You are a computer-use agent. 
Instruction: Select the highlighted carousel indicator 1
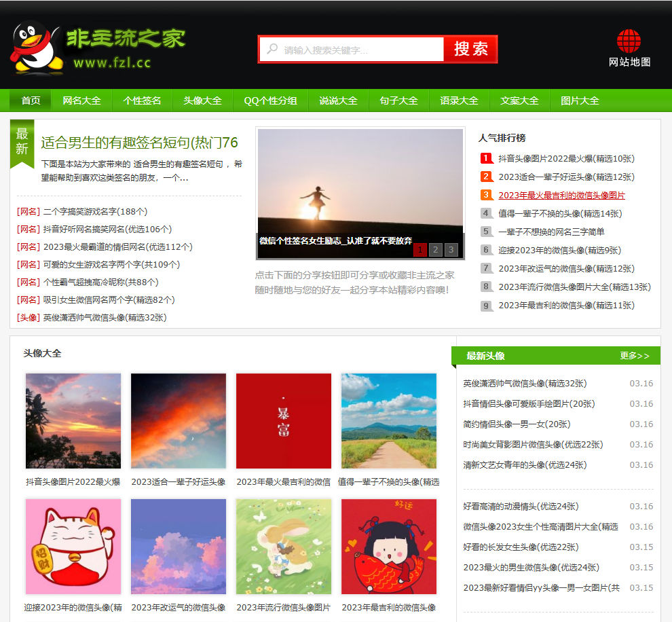click(x=420, y=250)
